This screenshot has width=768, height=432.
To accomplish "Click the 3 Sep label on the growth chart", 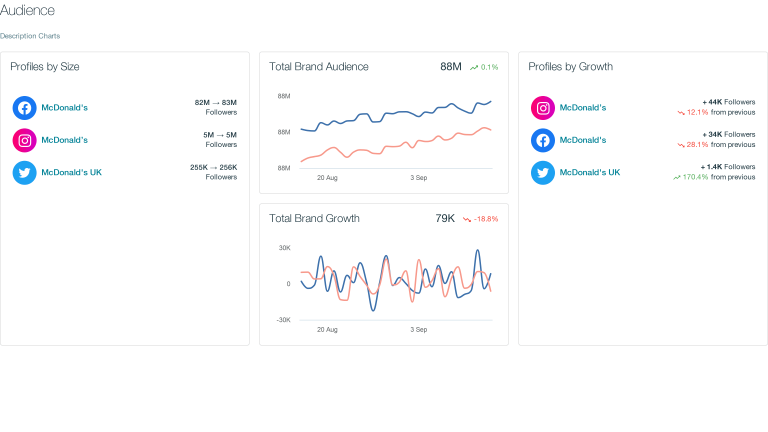I will (x=420, y=329).
